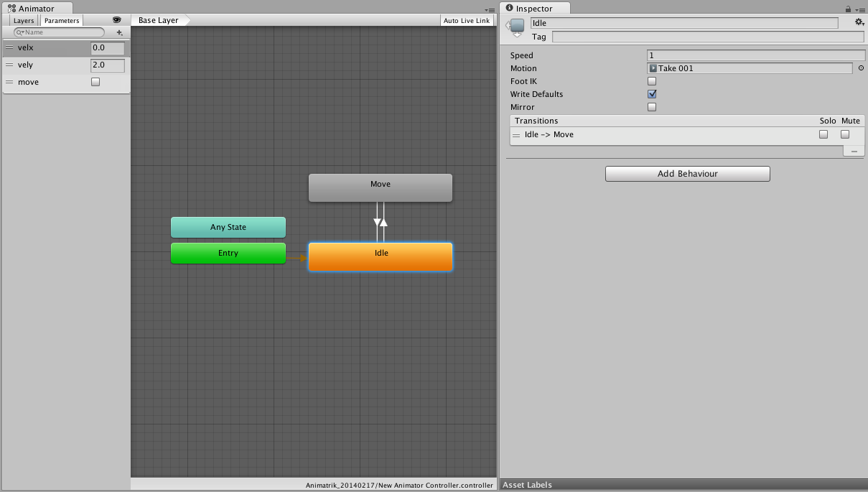Click the minus button below the Transitions list
Image resolution: width=868 pixels, height=492 pixels.
tap(854, 150)
